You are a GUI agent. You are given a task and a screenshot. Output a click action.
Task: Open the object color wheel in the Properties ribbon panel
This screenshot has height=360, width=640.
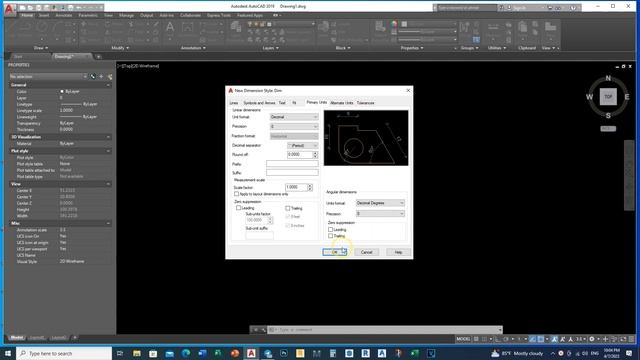[394, 24]
